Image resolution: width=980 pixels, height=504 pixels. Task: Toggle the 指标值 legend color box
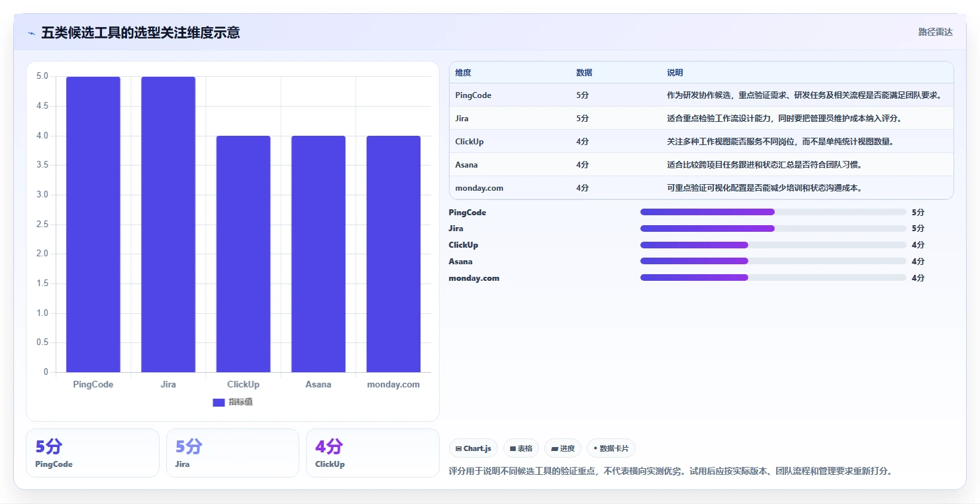click(219, 402)
